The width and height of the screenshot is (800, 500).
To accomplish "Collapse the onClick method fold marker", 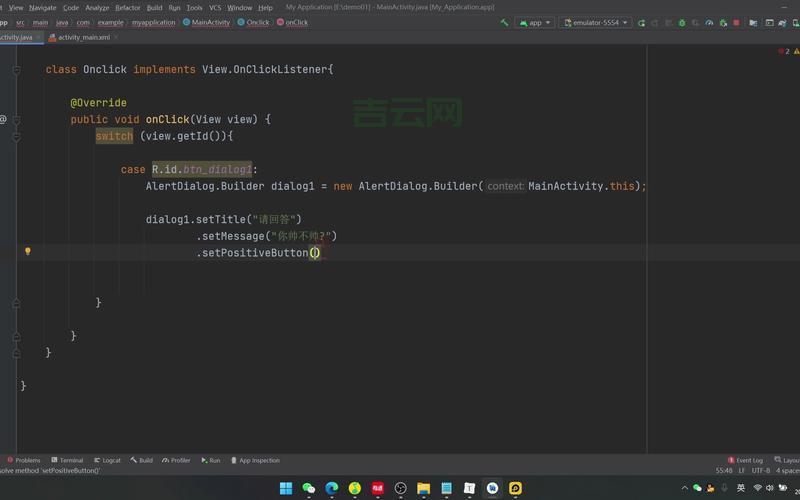I will 17,119.
